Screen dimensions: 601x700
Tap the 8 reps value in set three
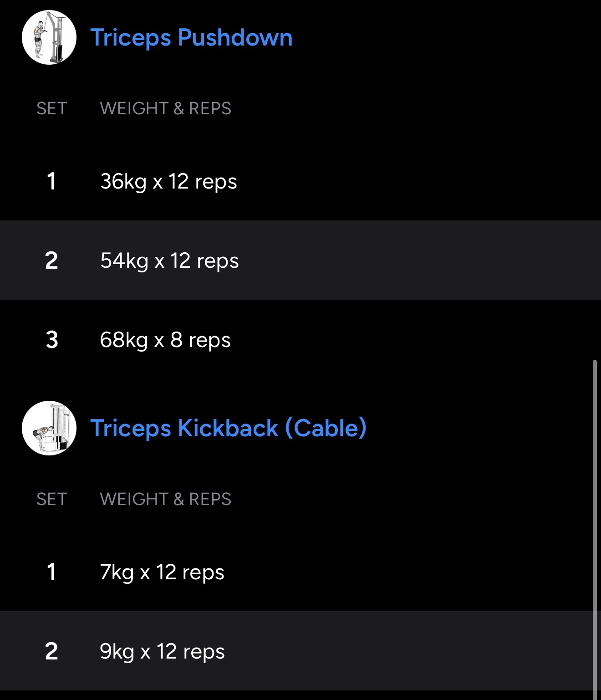200,340
